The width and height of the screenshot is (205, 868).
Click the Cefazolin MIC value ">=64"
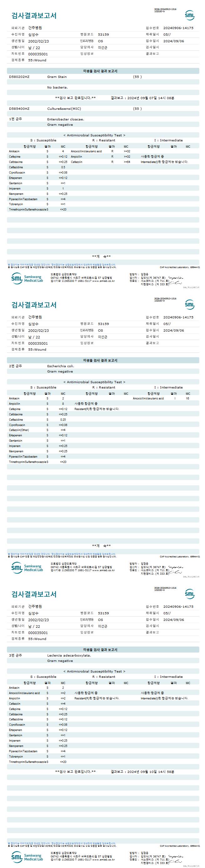[127, 162]
